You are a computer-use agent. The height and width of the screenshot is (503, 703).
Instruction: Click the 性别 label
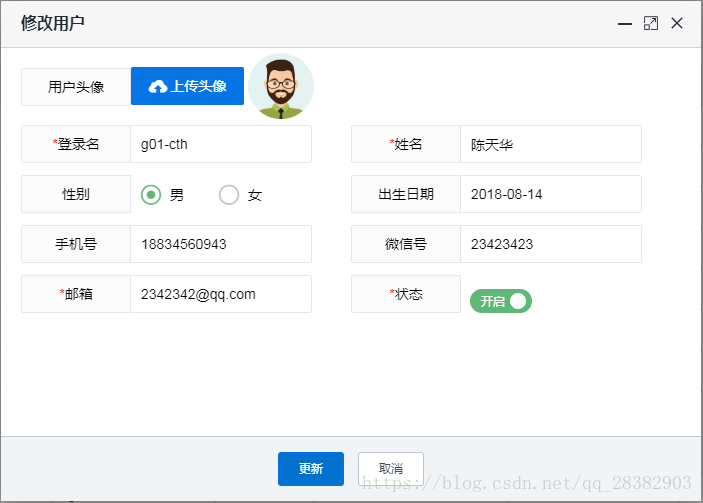point(76,194)
